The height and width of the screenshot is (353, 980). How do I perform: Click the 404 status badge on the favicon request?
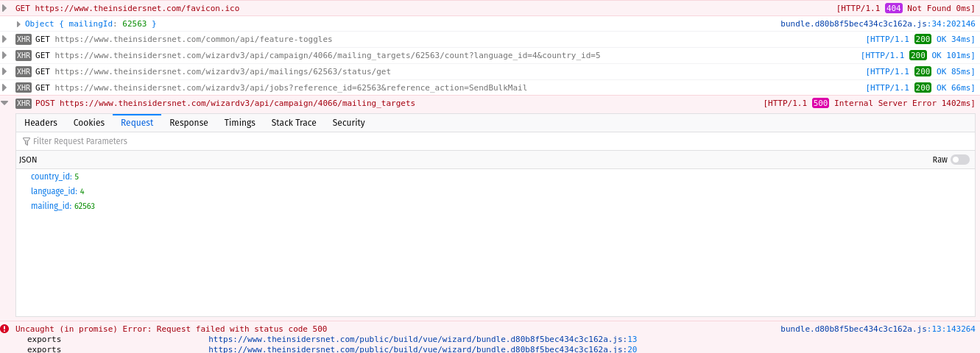point(893,8)
